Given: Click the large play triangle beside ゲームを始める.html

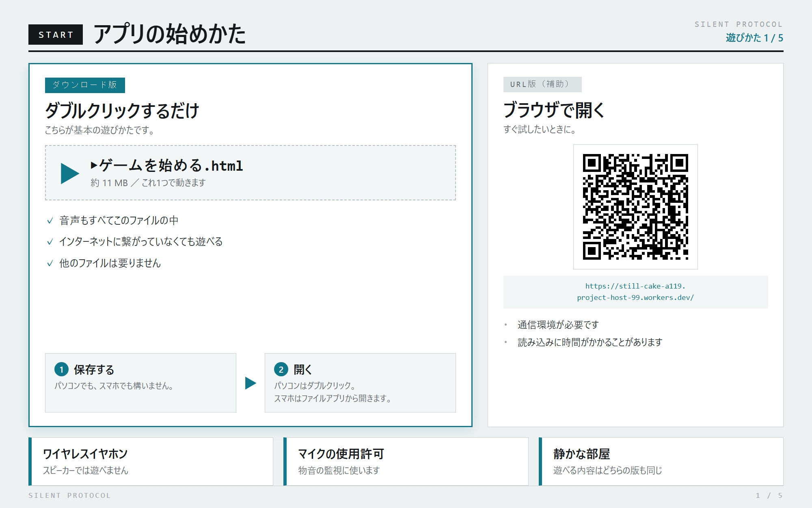Looking at the screenshot, I should coord(70,174).
